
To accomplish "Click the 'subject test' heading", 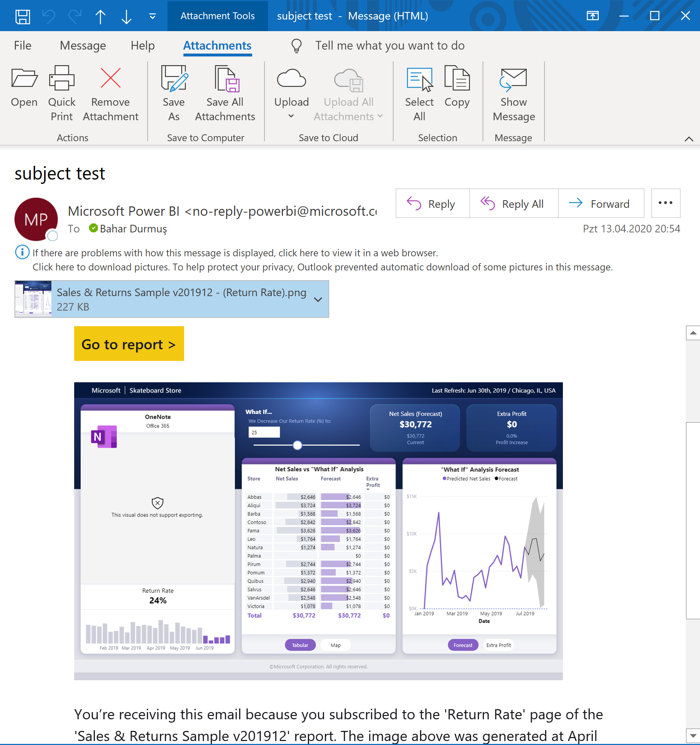I will (60, 173).
